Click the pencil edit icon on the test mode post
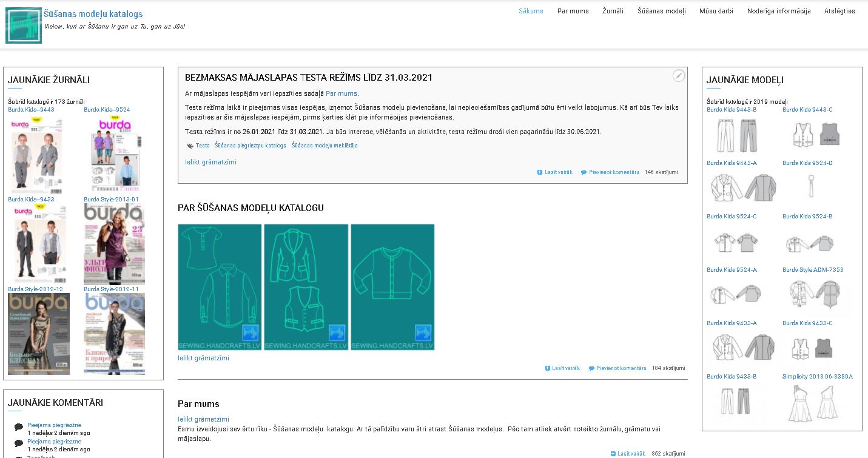 [x=679, y=76]
